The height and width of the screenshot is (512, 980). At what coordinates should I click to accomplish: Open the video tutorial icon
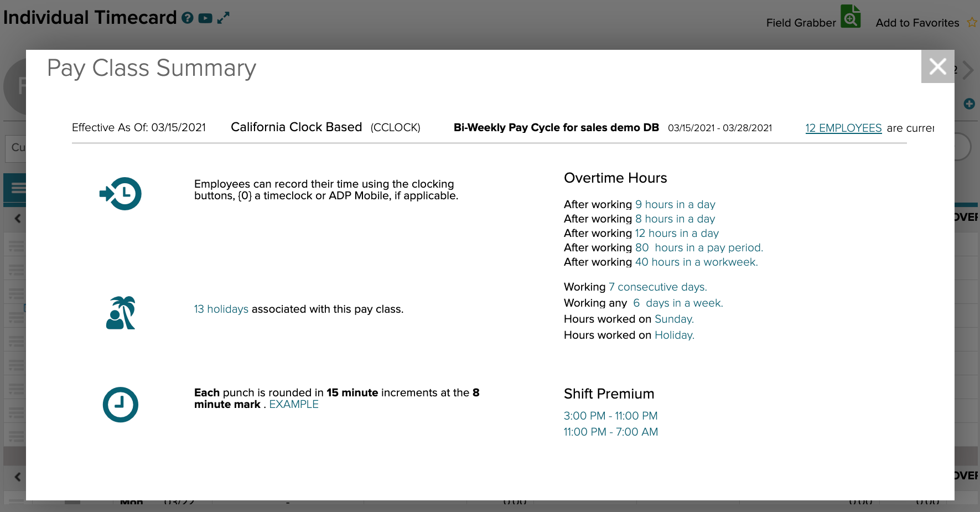coord(205,18)
